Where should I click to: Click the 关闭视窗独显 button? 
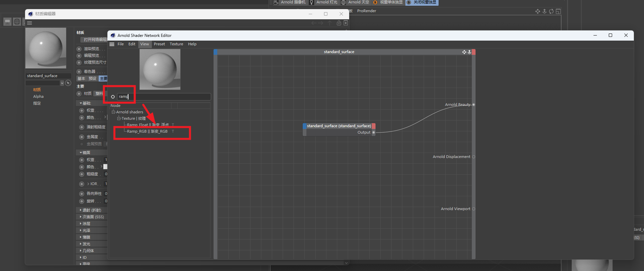tap(422, 2)
